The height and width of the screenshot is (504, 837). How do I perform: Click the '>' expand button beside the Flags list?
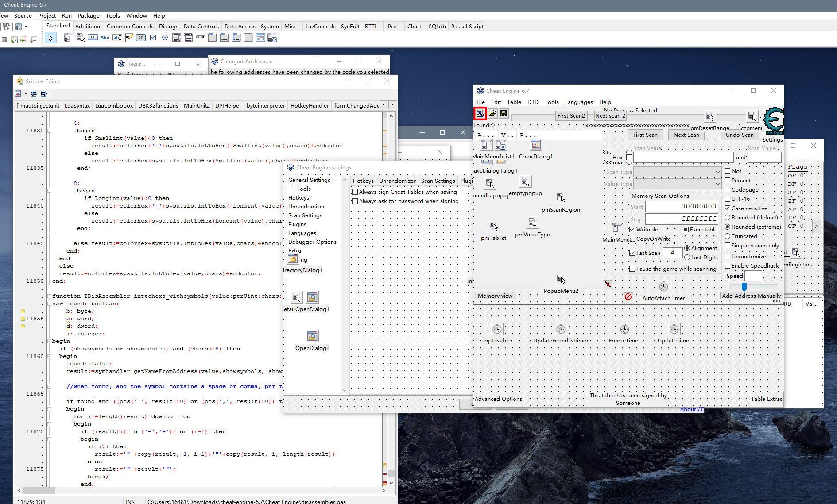click(x=816, y=227)
